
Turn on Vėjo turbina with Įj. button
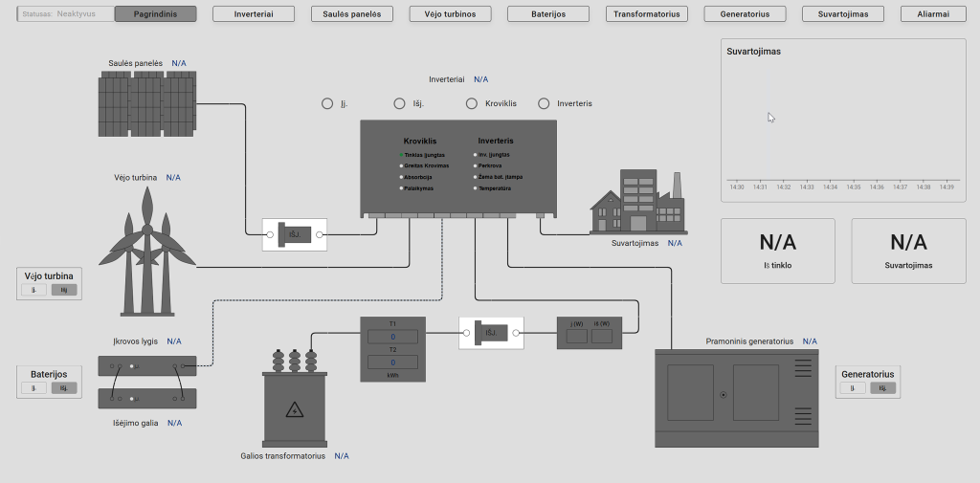pos(33,290)
